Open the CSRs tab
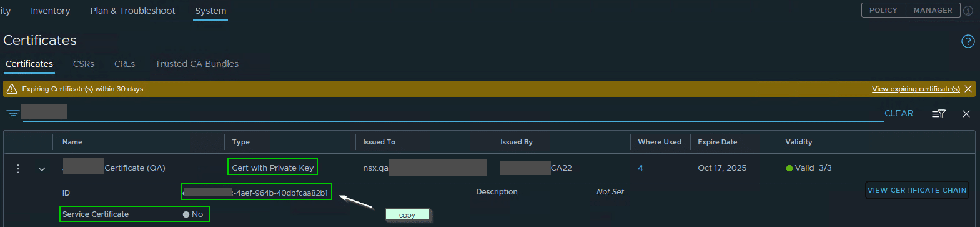This screenshot has width=980, height=227. click(x=84, y=64)
